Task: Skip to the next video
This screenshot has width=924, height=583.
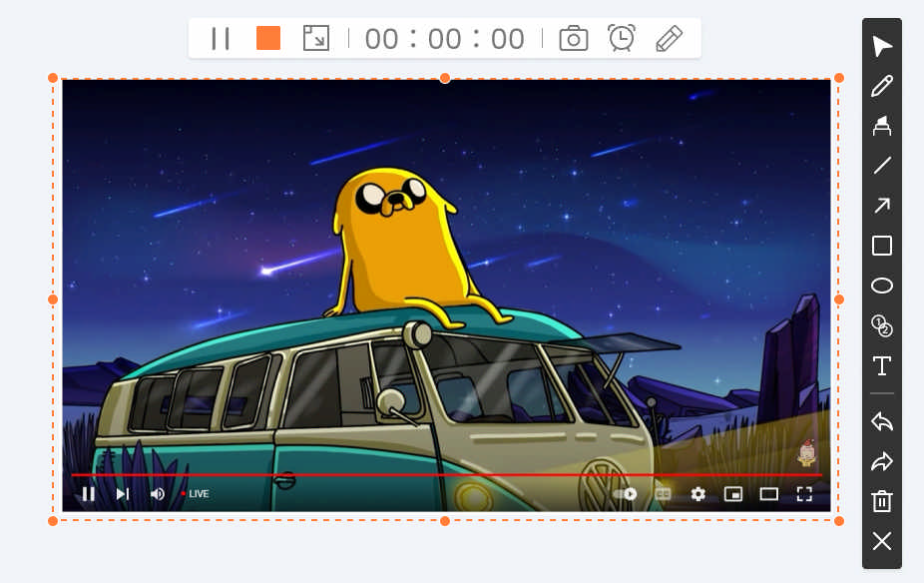Action: (123, 494)
